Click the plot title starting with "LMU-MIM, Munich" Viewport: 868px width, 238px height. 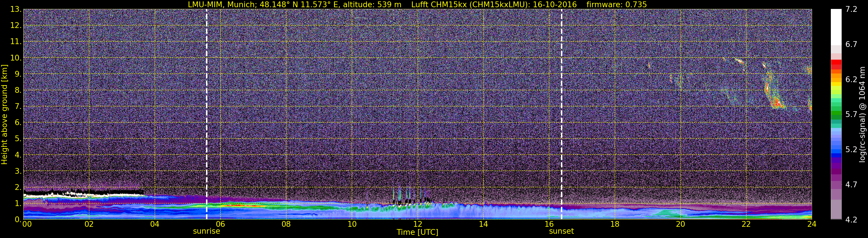417,4
